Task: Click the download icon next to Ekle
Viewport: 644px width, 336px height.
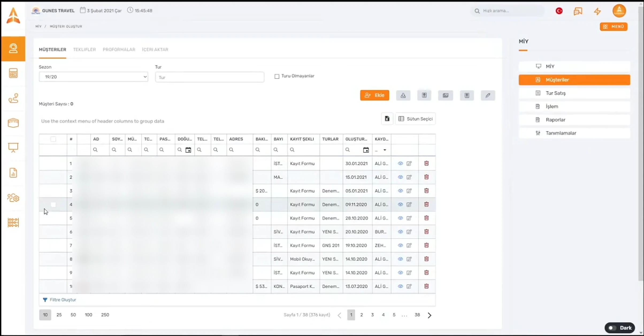Action: point(403,95)
